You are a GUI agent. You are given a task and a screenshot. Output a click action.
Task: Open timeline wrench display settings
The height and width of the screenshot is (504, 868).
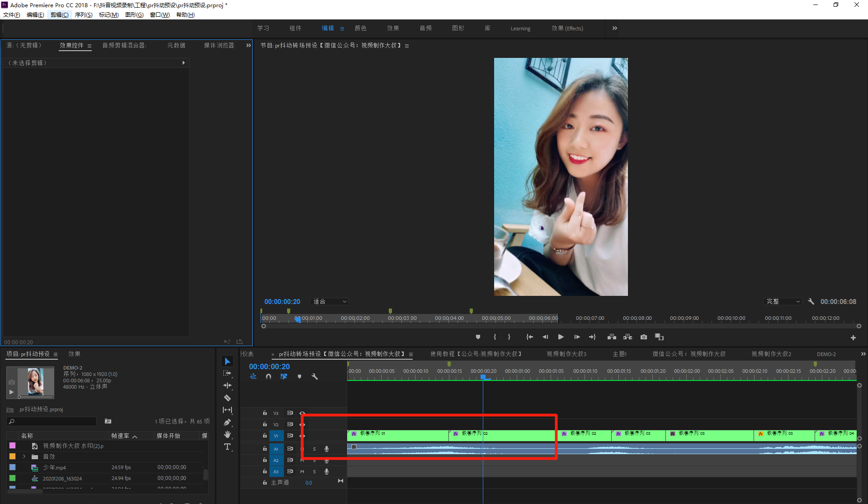pos(315,376)
